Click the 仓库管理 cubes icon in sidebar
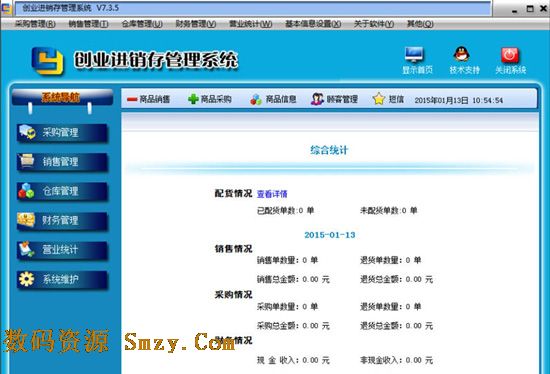 point(26,191)
